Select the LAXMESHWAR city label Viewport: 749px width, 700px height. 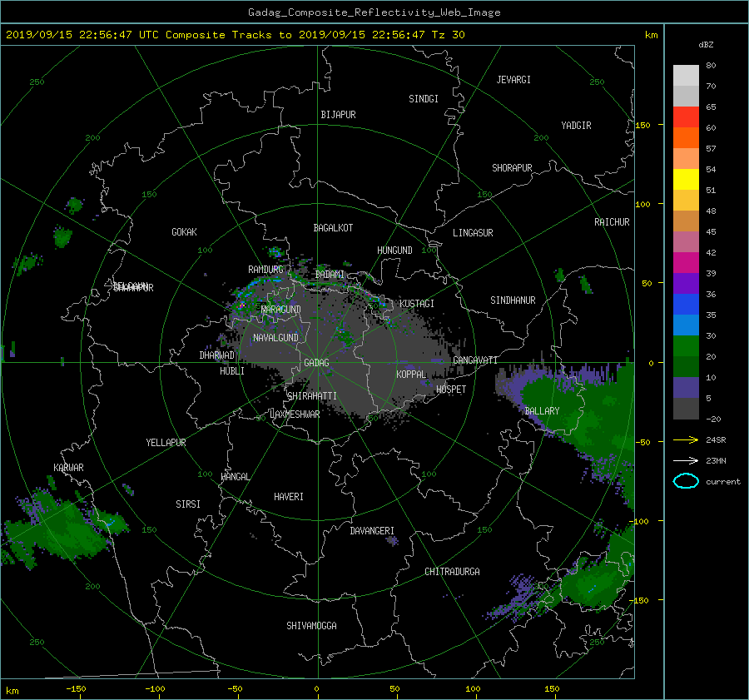click(295, 415)
